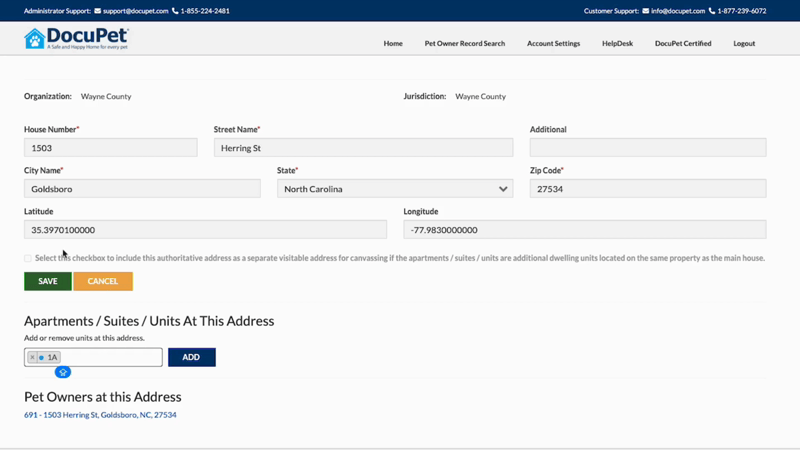Image resolution: width=800 pixels, height=450 pixels.
Task: Click Logout in navigation
Action: (x=744, y=43)
